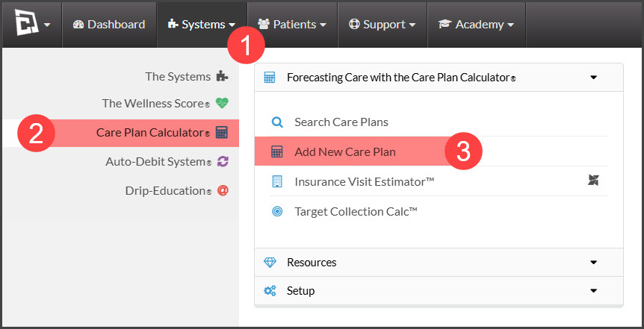
Task: Click the building icon beside Insurance Visit Estimator
Action: (278, 181)
